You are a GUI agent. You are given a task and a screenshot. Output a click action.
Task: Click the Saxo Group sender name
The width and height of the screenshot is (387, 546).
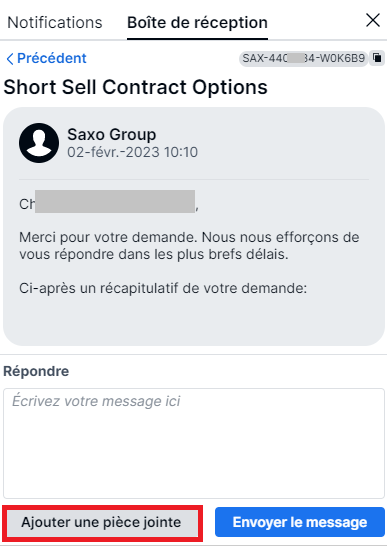coord(111,134)
